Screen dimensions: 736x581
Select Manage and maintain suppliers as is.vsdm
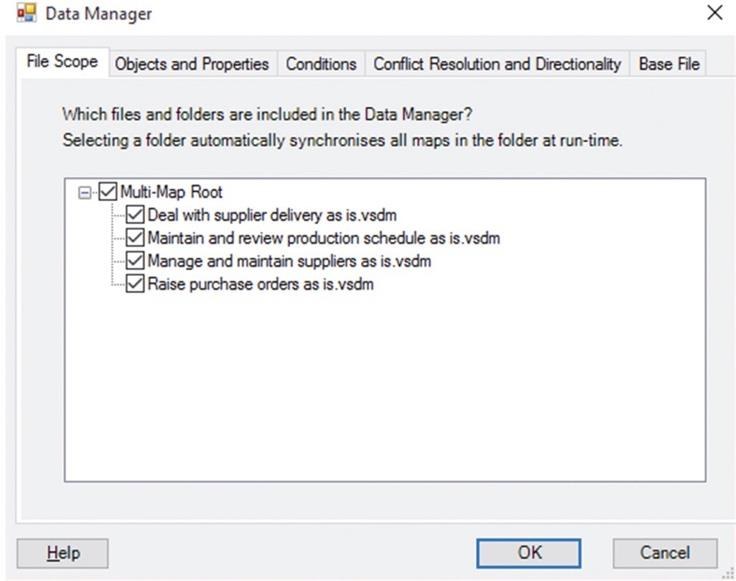[289, 261]
